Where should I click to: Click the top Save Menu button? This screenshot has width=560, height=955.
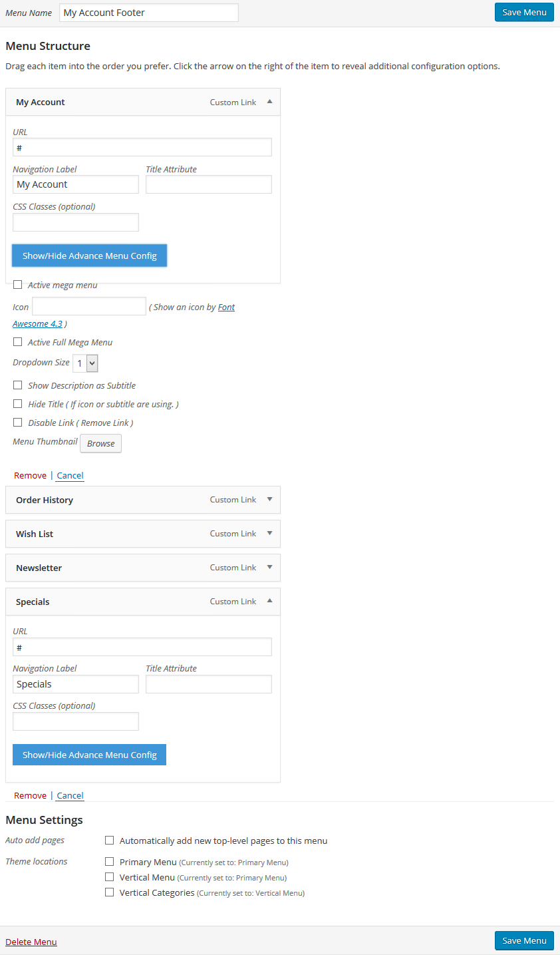point(524,12)
